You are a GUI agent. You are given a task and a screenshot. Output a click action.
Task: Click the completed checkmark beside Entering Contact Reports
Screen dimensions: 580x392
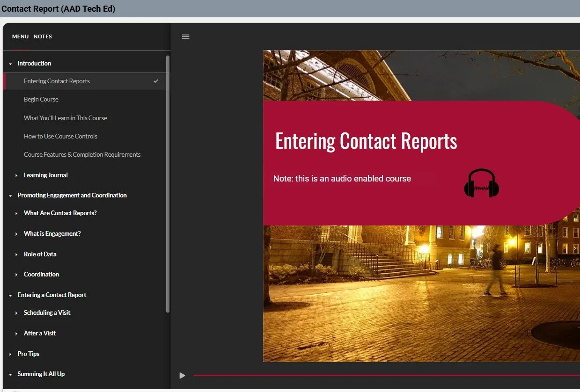coord(156,81)
